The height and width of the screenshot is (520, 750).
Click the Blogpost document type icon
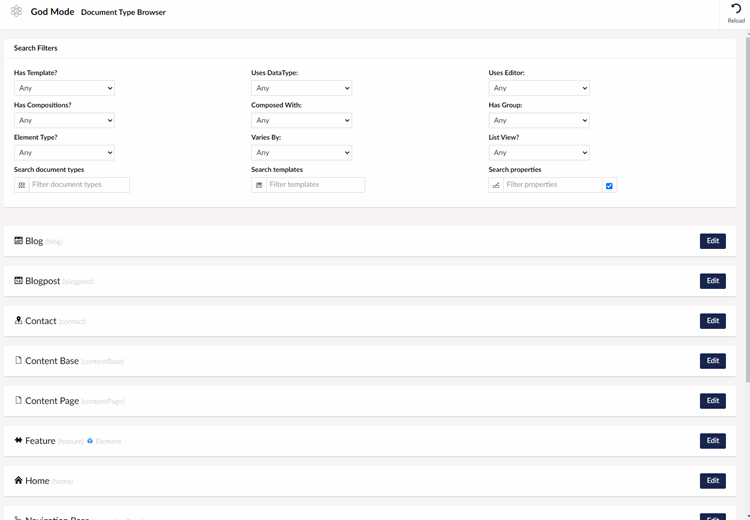(x=18, y=280)
